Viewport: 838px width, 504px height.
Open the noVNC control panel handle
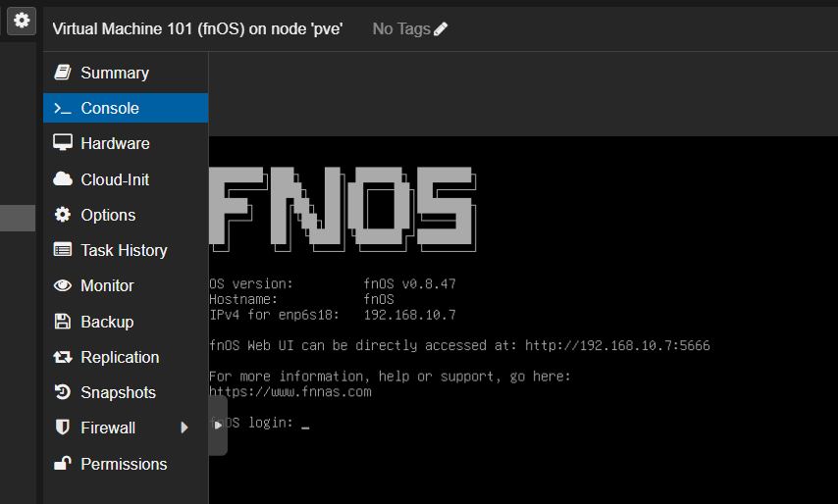(218, 426)
